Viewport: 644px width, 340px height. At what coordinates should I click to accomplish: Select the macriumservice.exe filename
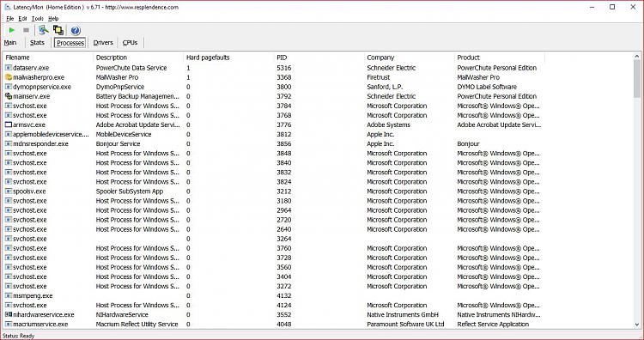click(x=40, y=324)
